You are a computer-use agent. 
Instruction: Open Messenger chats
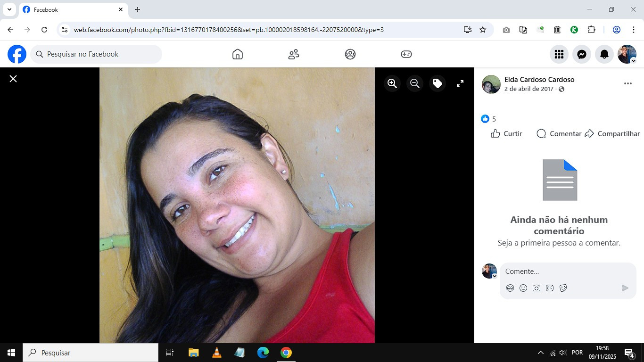[x=582, y=54]
